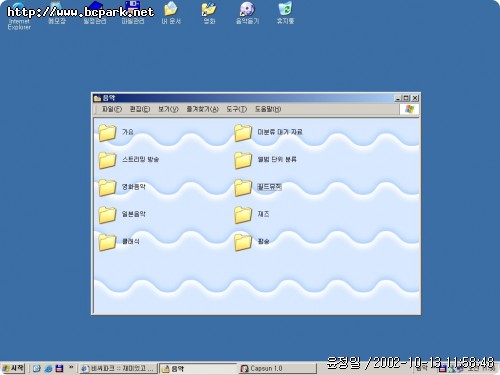Select the 일본음악 folder
500x375 pixels.
122,214
